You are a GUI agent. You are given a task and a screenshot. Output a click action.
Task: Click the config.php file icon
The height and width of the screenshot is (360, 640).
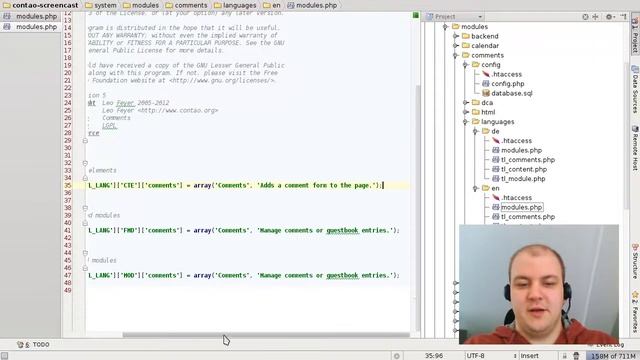pyautogui.click(x=486, y=84)
